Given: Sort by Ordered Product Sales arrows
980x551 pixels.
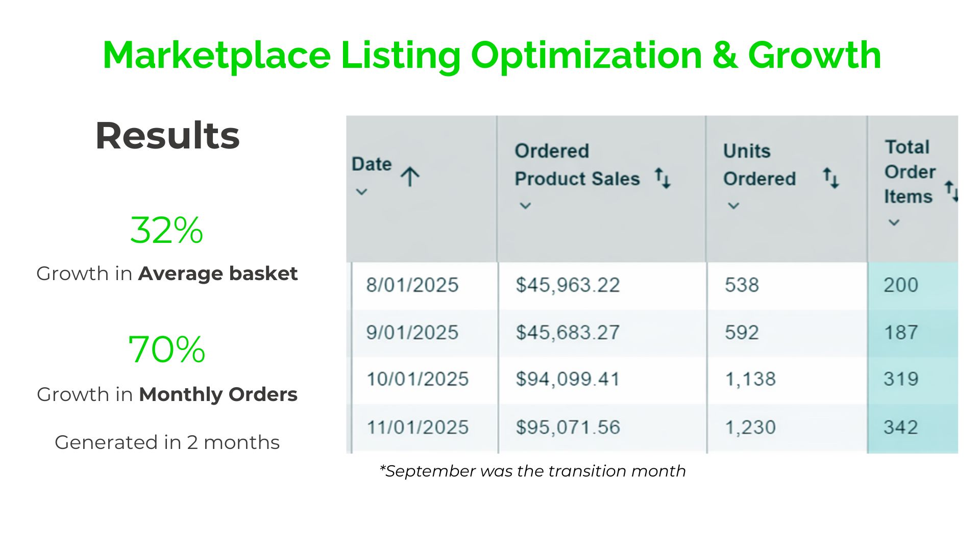Looking at the screenshot, I should [663, 178].
